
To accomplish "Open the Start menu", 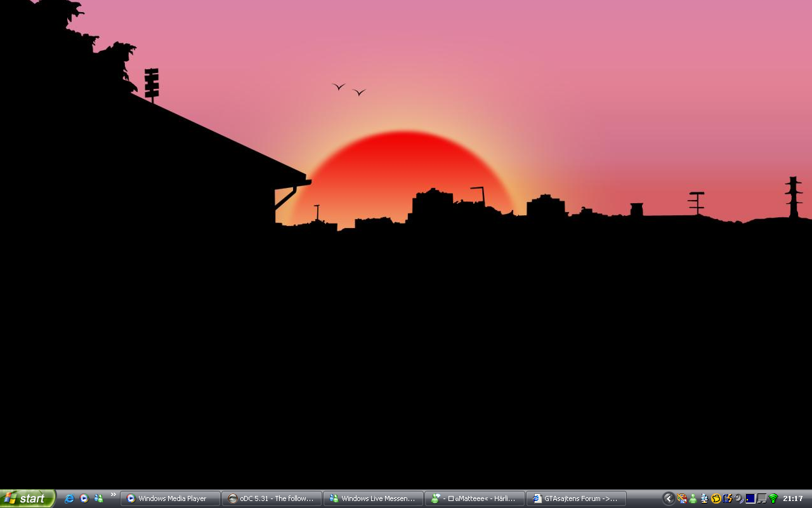I will 28,498.
